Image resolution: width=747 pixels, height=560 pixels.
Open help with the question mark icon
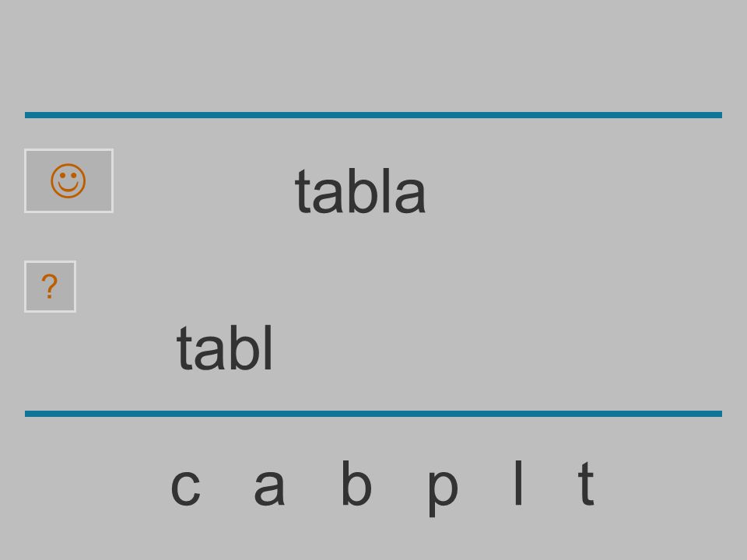(x=50, y=286)
